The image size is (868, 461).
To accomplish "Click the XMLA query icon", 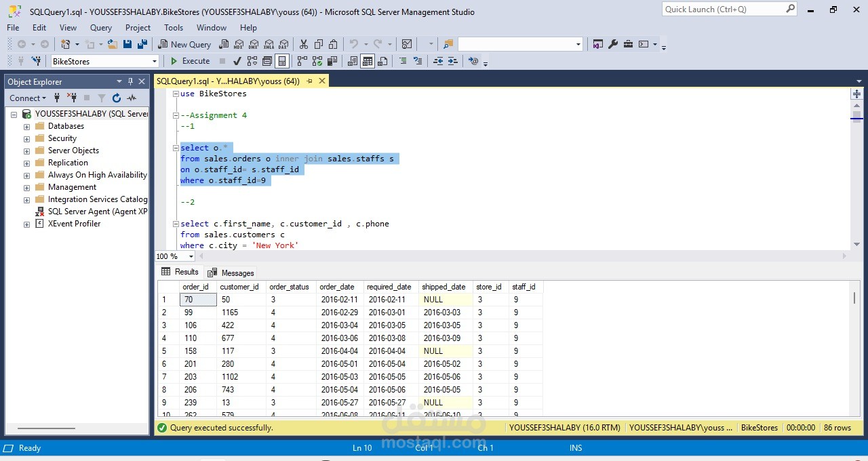I will [269, 44].
